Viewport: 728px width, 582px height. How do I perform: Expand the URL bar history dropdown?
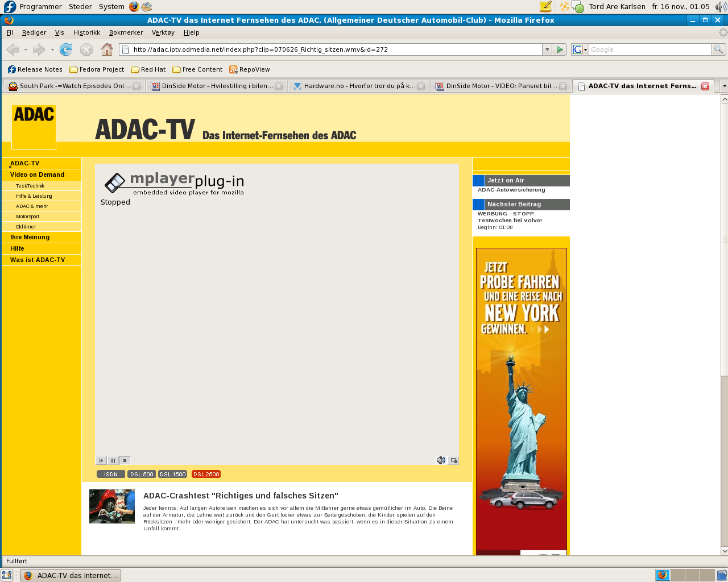pos(547,49)
